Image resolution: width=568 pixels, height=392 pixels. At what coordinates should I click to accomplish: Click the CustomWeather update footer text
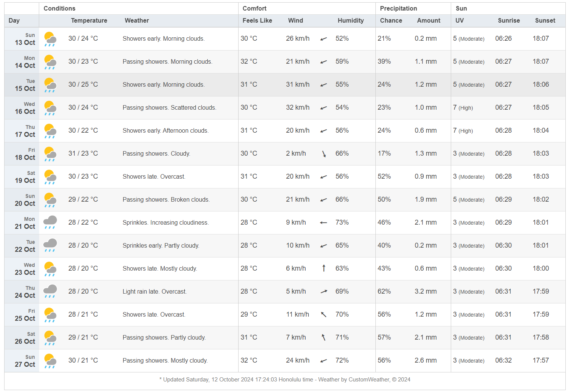tap(285, 380)
